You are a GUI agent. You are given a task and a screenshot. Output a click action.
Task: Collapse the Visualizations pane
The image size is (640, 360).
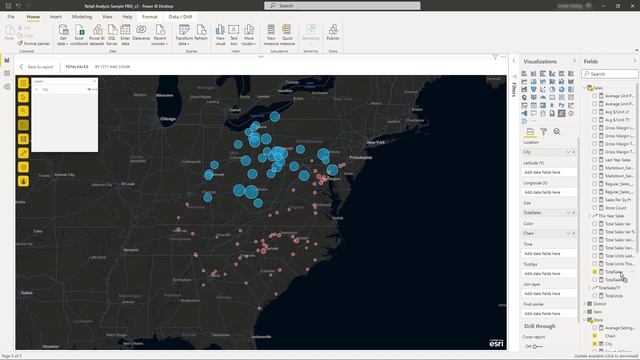coord(574,61)
